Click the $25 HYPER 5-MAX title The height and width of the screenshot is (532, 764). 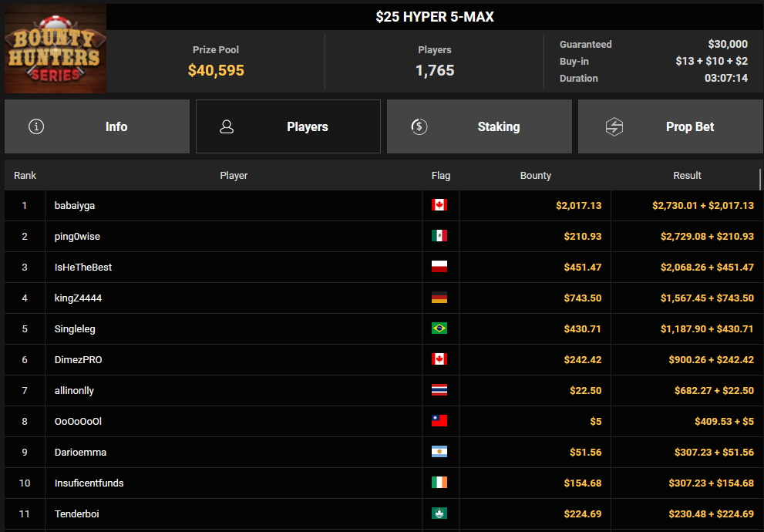pyautogui.click(x=435, y=17)
